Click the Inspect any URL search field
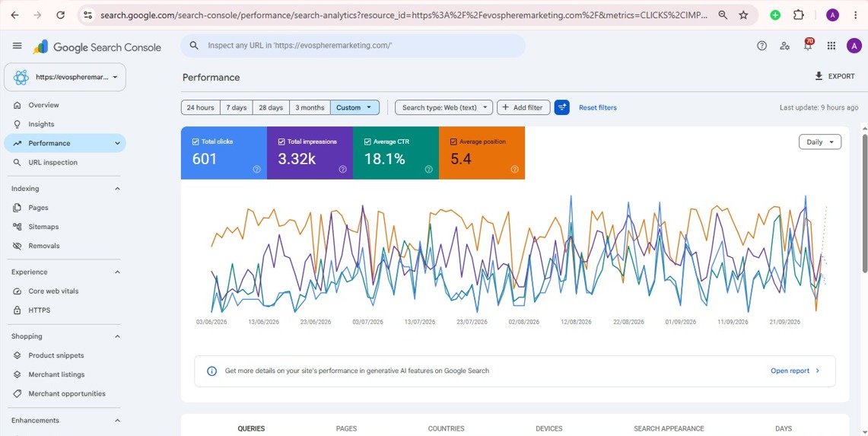Image resolution: width=868 pixels, height=436 pixels. pyautogui.click(x=353, y=46)
